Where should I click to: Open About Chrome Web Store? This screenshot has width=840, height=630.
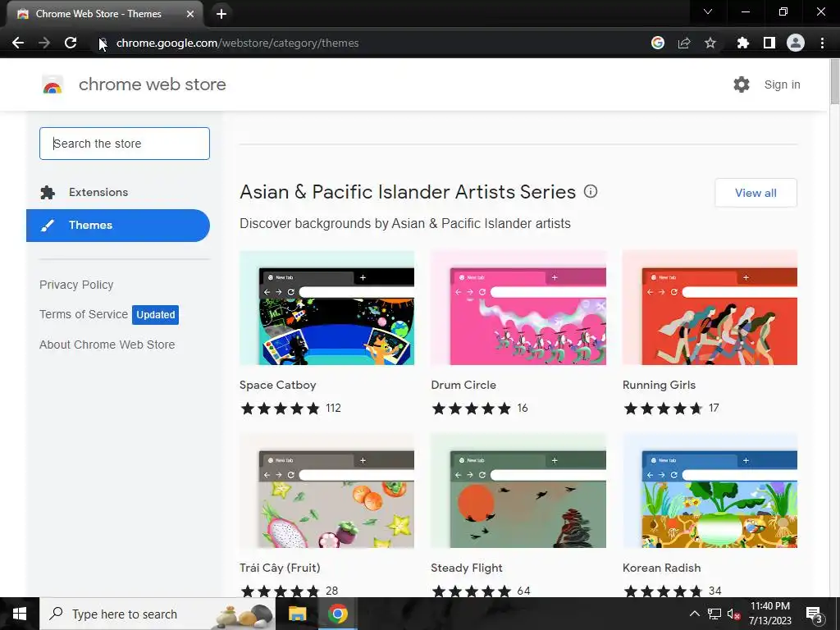click(x=107, y=345)
